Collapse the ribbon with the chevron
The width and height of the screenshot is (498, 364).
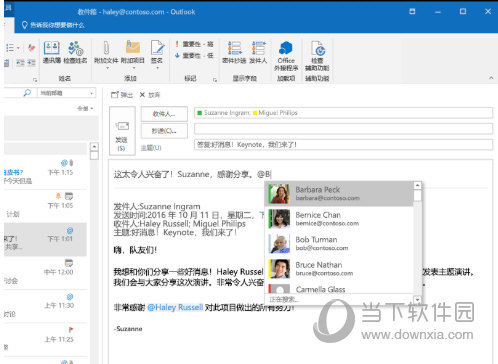tap(491, 78)
